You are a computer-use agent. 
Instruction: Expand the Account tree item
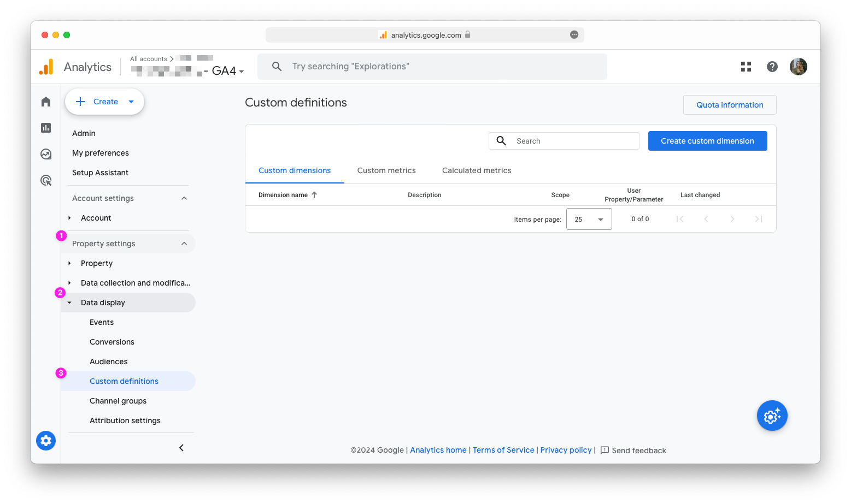click(69, 218)
